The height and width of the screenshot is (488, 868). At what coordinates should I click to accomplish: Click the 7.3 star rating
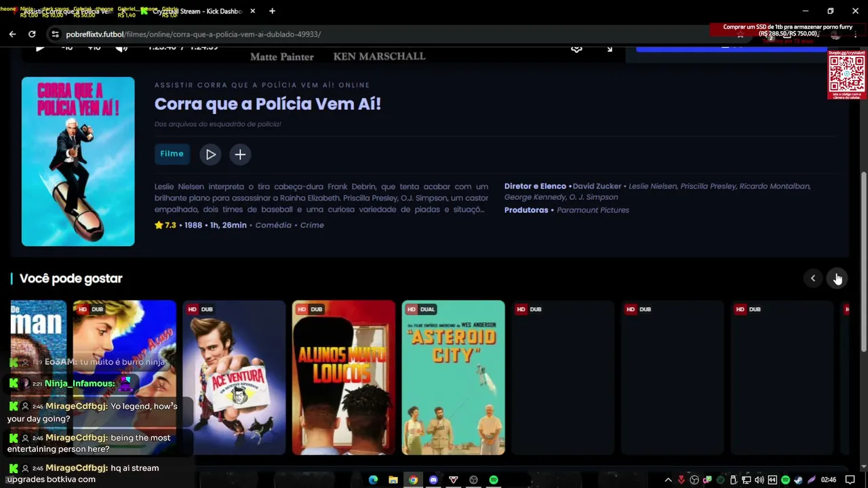(x=165, y=225)
